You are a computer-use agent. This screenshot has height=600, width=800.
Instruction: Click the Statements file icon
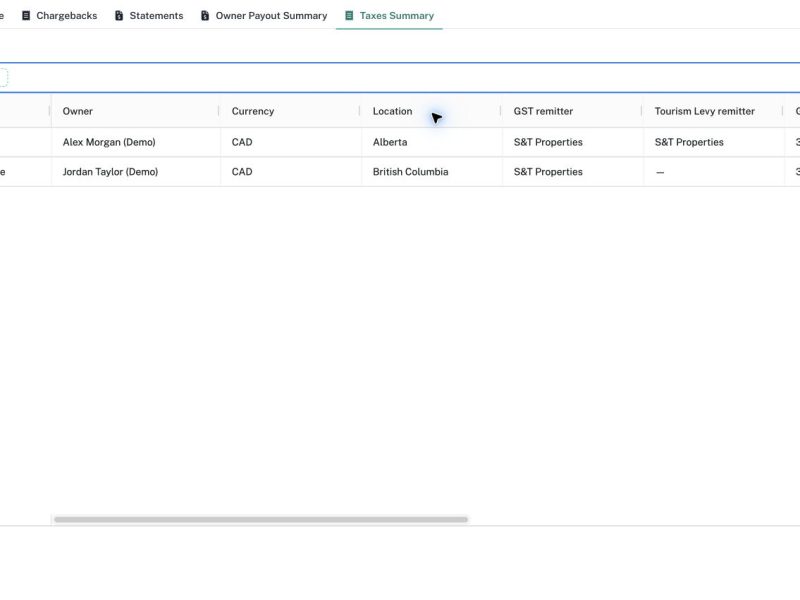(119, 16)
